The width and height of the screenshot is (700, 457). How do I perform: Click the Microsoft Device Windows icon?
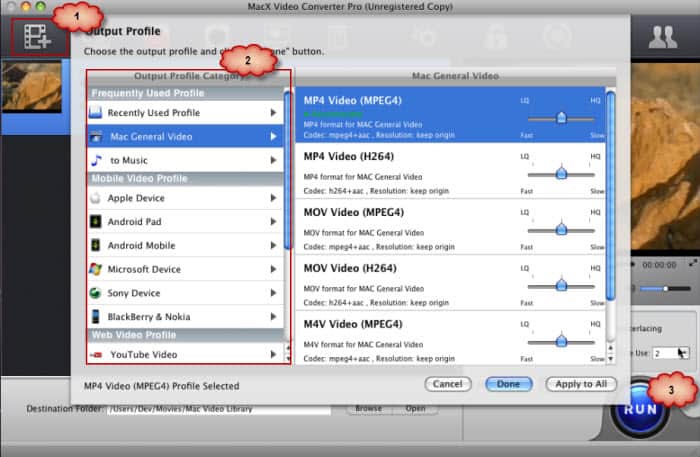tap(96, 269)
